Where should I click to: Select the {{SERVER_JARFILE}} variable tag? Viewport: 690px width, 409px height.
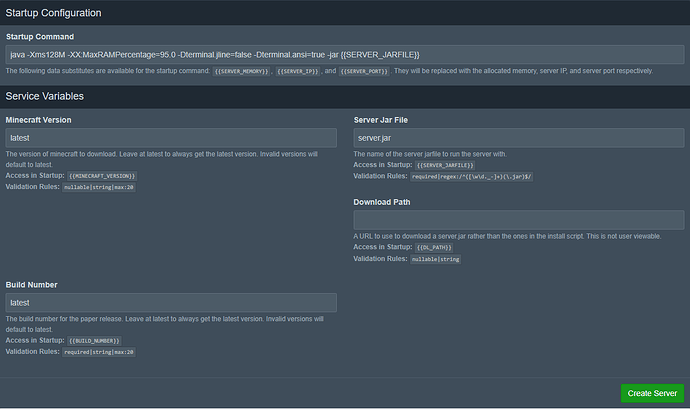click(x=445, y=166)
